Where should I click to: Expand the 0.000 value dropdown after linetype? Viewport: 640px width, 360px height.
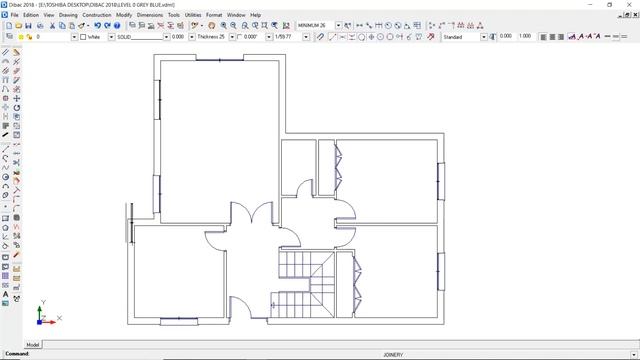192,37
